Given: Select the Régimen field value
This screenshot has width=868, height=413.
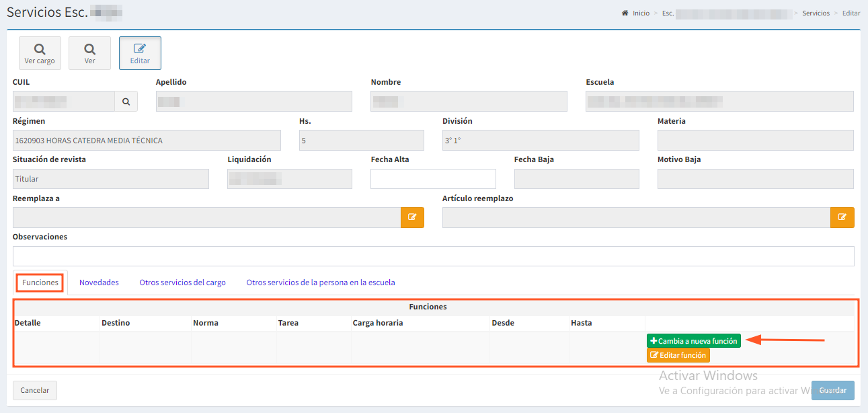Looking at the screenshot, I should [147, 140].
